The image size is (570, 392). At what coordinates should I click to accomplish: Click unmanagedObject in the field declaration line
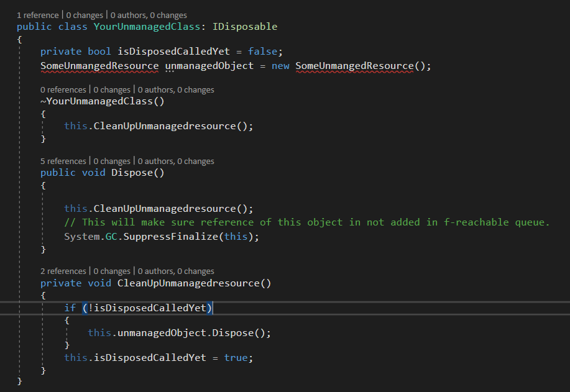(x=209, y=66)
